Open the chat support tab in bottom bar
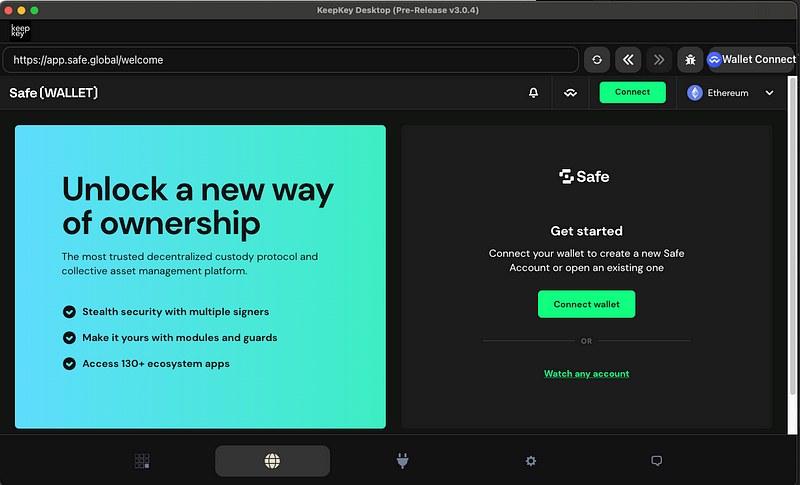 pyautogui.click(x=657, y=461)
